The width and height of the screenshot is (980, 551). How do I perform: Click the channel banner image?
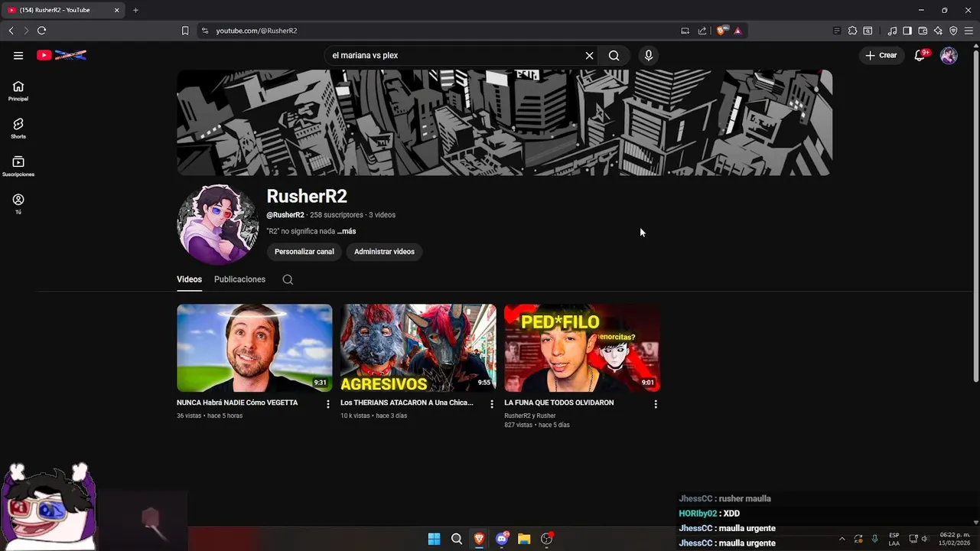(504, 122)
